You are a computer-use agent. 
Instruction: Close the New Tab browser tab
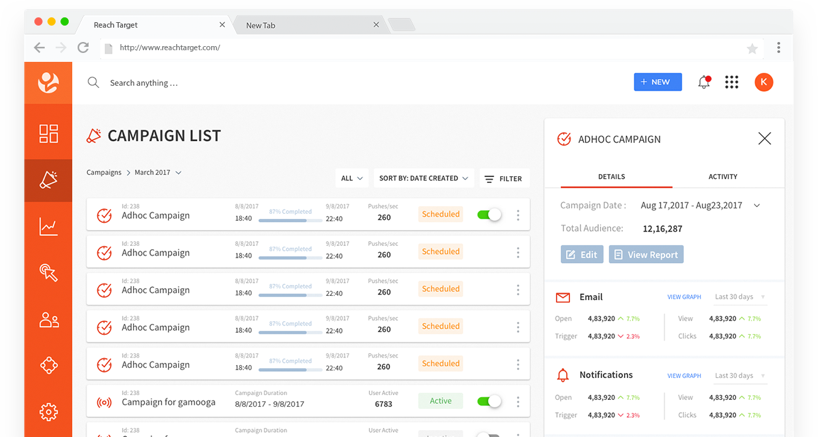[376, 25]
